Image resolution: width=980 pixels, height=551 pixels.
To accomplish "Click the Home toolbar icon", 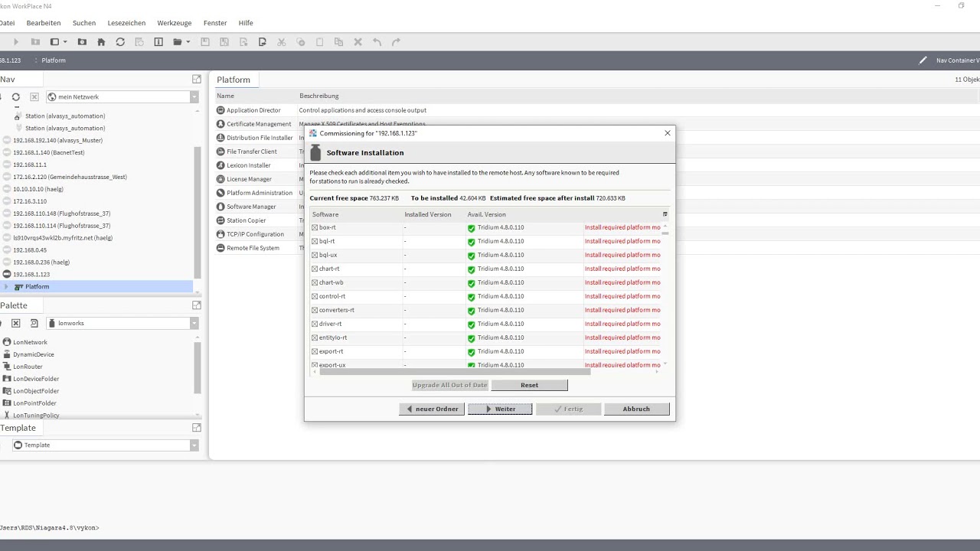I will coord(101,42).
